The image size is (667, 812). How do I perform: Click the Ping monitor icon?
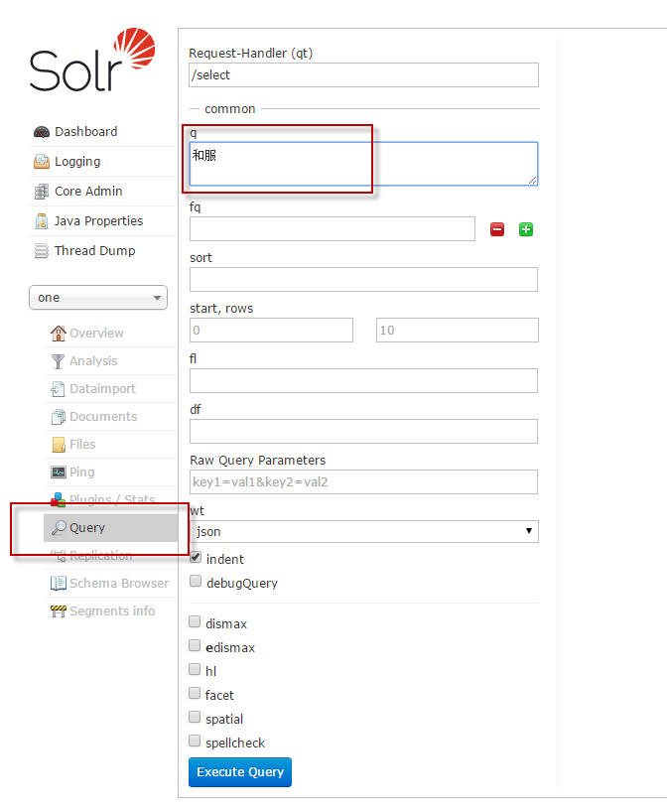pos(59,473)
